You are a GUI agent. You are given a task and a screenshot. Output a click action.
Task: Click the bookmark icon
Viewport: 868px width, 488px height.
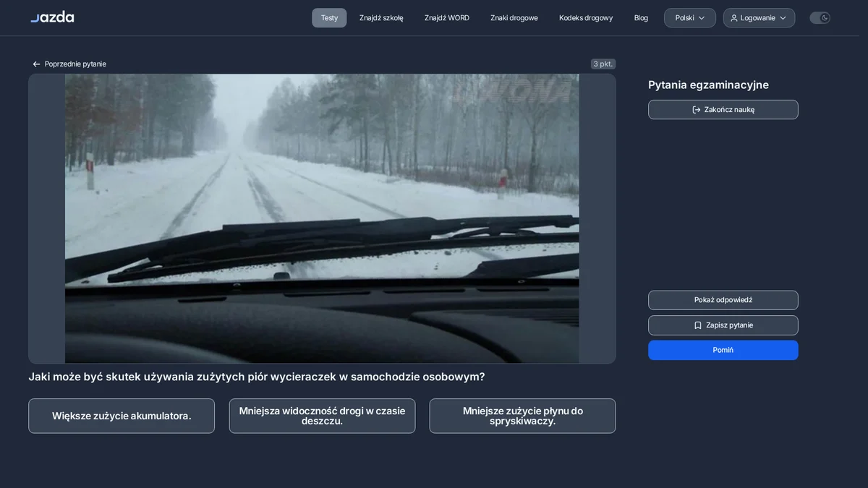click(698, 325)
